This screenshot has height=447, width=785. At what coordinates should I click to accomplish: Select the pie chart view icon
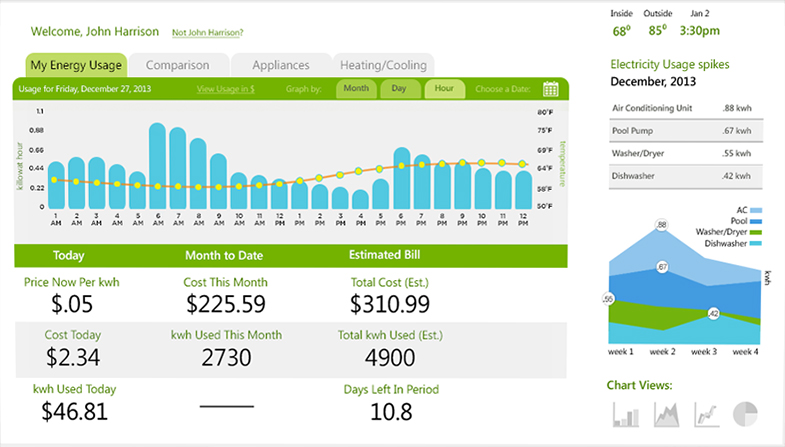pyautogui.click(x=746, y=414)
